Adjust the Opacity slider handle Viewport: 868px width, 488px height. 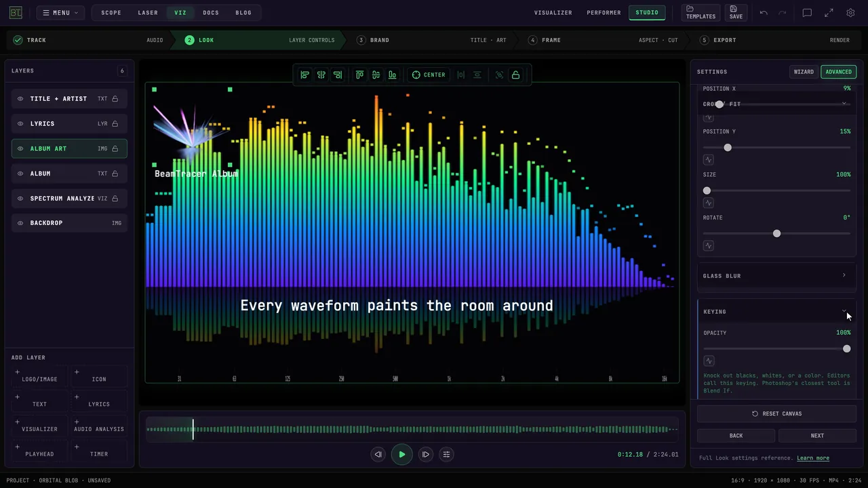pyautogui.click(x=846, y=348)
